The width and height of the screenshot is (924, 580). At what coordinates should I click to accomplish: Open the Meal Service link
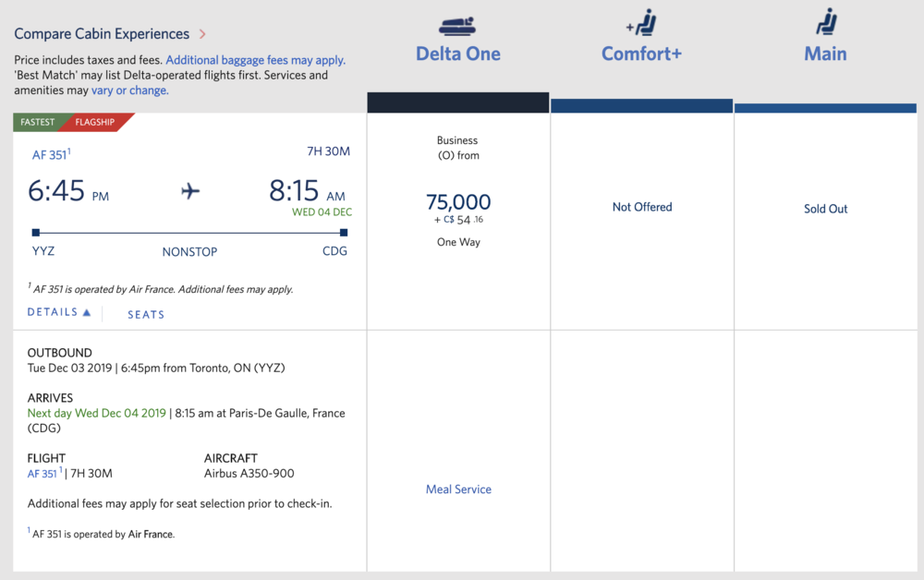coord(458,489)
